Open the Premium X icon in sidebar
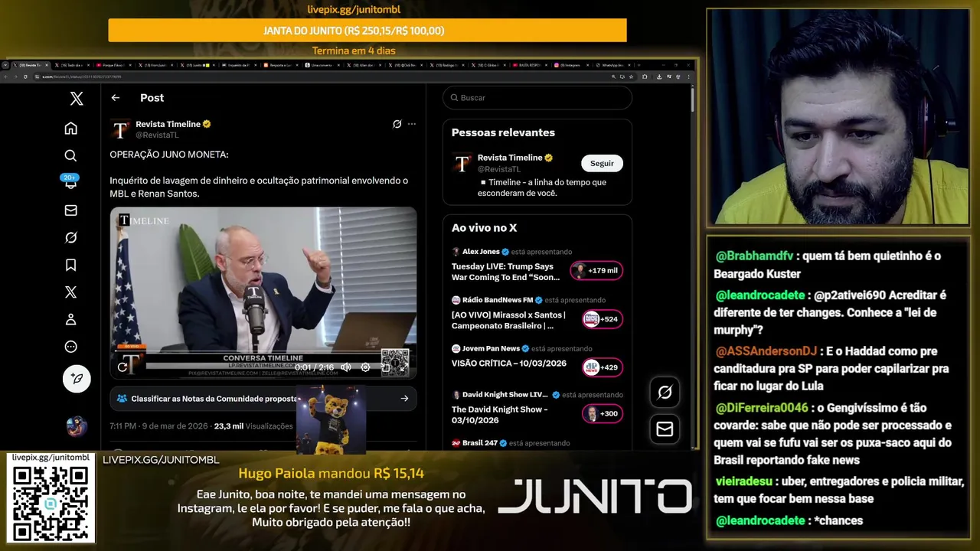Viewport: 980px width, 551px height. [70, 292]
